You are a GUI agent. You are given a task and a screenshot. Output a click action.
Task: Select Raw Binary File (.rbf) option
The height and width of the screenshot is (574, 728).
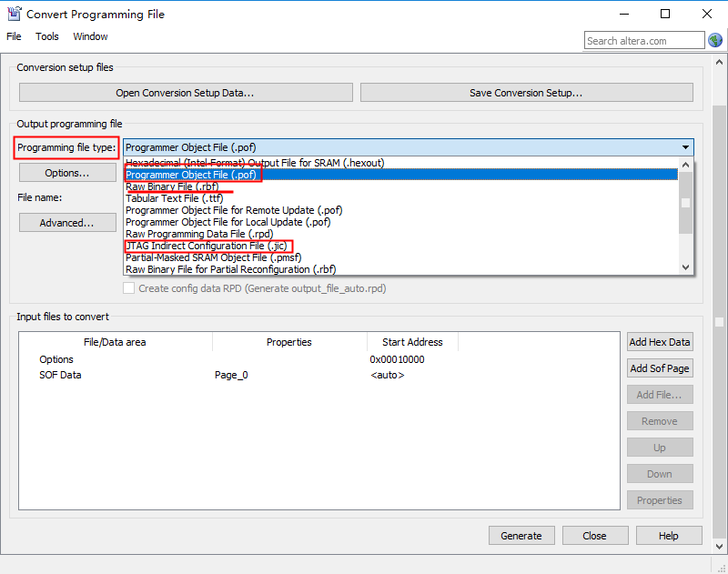click(x=172, y=186)
